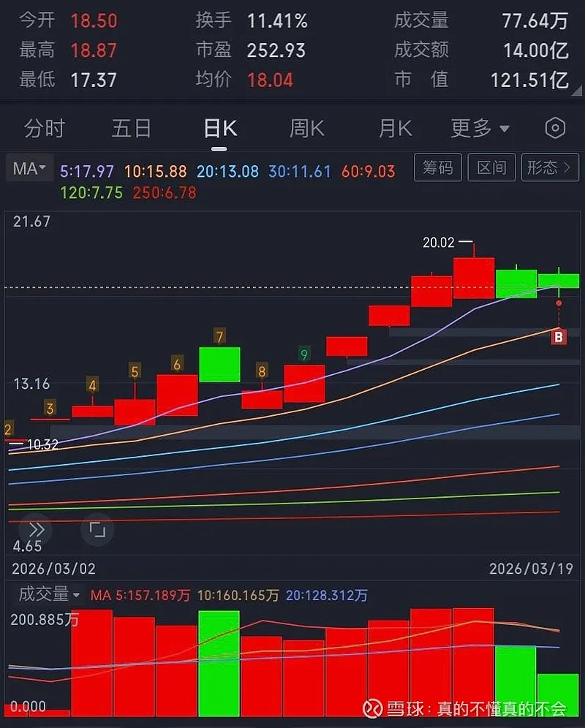This screenshot has width=585, height=728.
Task: Open the 五日 chart tab
Action: 132,129
